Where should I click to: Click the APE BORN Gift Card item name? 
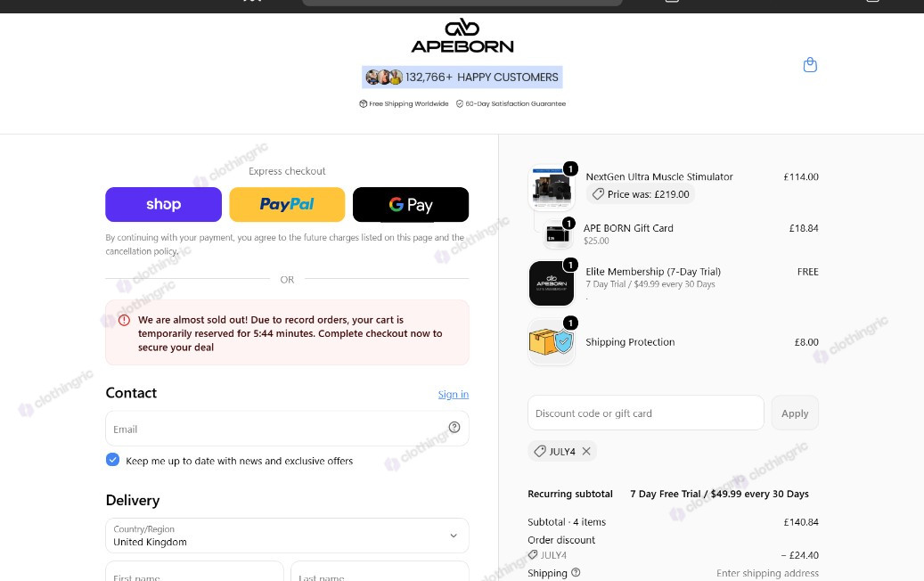pos(628,228)
